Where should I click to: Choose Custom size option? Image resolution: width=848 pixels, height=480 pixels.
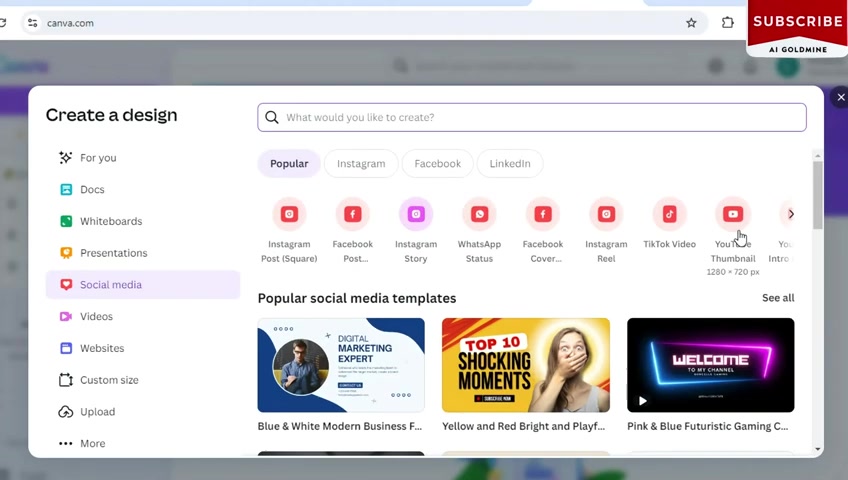click(143, 380)
